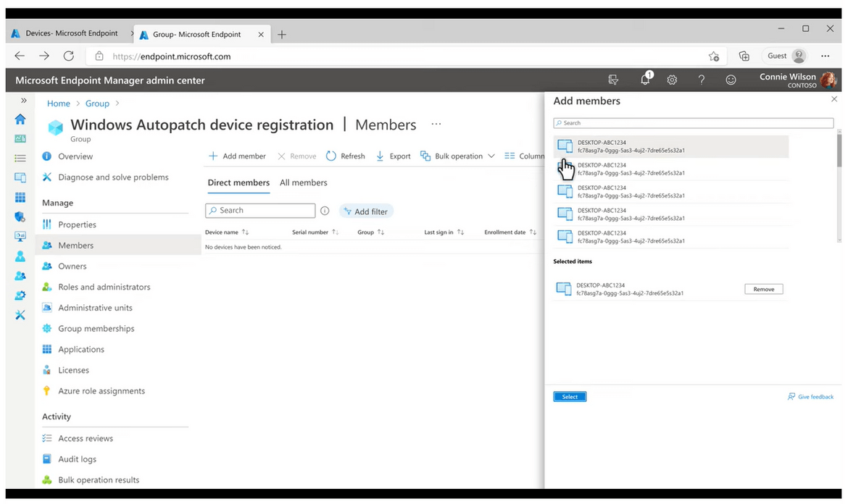Click Add member in the command bar
848x504 pixels.
click(237, 156)
